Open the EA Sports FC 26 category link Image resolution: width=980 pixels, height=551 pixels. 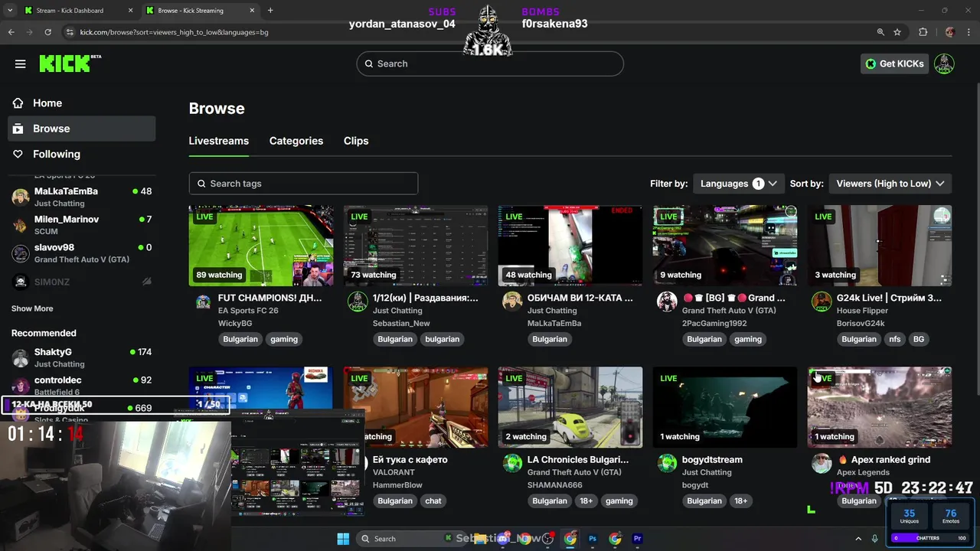(248, 311)
